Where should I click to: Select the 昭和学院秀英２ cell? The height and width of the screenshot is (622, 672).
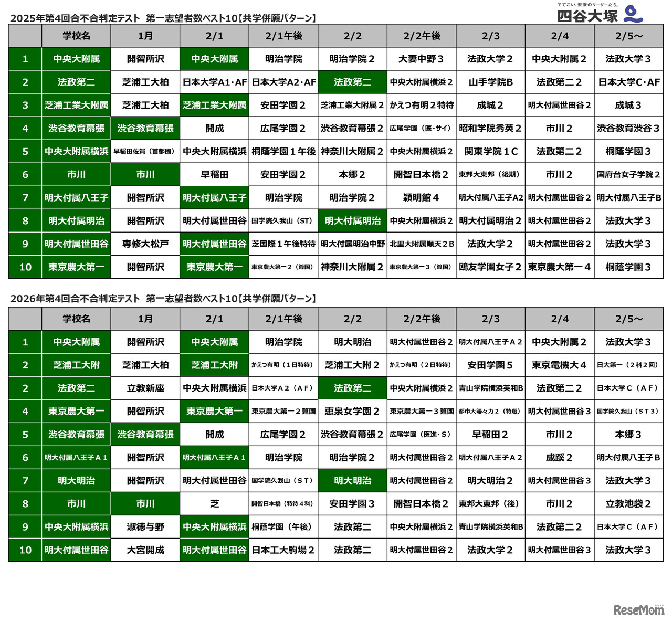tap(491, 128)
